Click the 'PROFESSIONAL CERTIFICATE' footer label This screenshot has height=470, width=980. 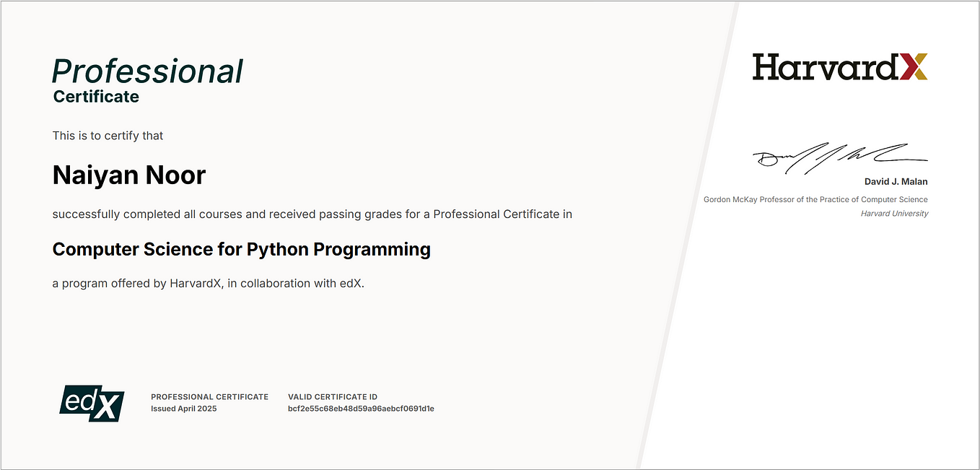(209, 397)
